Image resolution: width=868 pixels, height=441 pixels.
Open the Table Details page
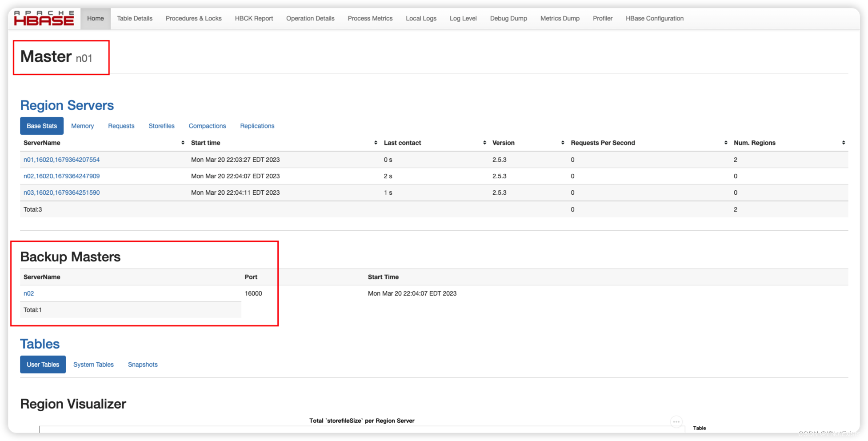[x=135, y=18]
